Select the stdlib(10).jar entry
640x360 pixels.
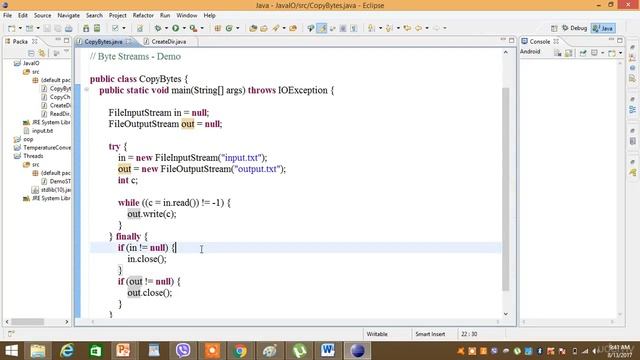pos(56,190)
